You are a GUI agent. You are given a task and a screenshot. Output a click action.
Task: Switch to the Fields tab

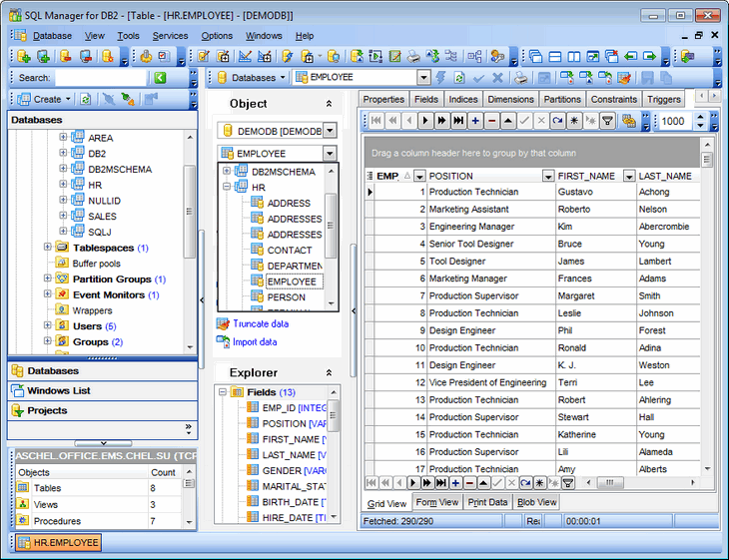425,99
